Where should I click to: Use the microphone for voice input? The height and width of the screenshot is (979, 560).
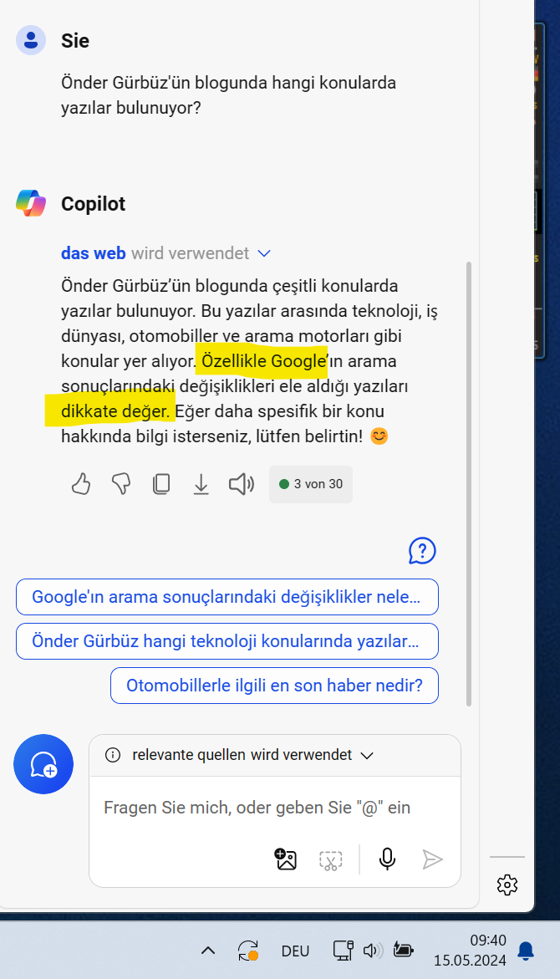pyautogui.click(x=387, y=859)
